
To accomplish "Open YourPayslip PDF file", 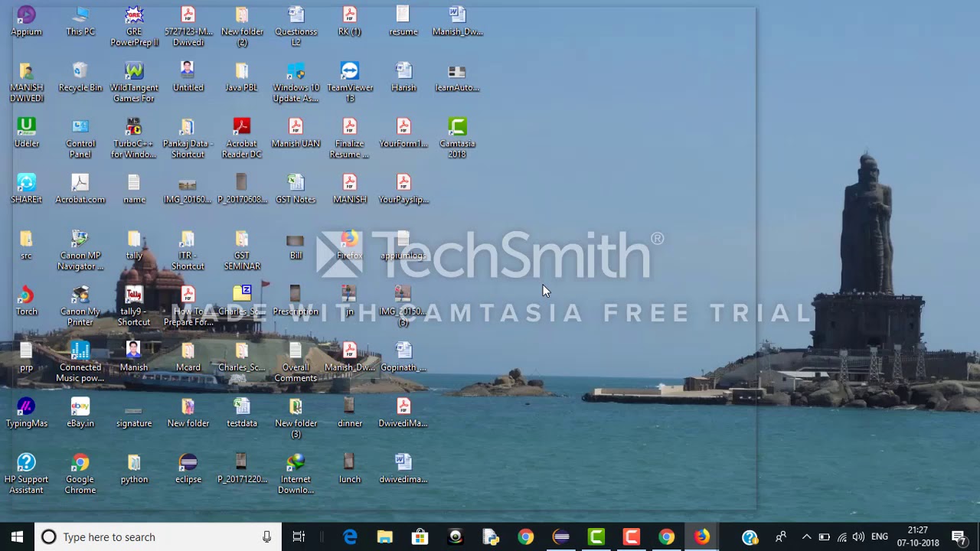I will pos(403,189).
